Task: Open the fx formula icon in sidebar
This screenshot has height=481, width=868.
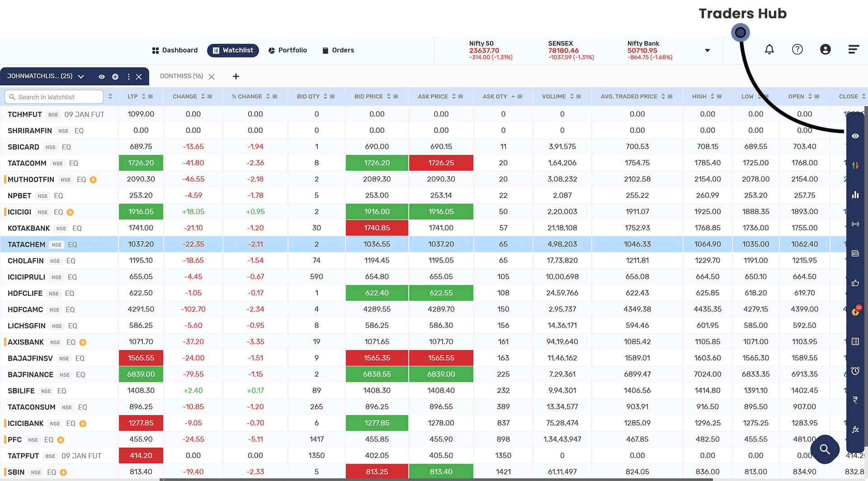Action: tap(855, 430)
